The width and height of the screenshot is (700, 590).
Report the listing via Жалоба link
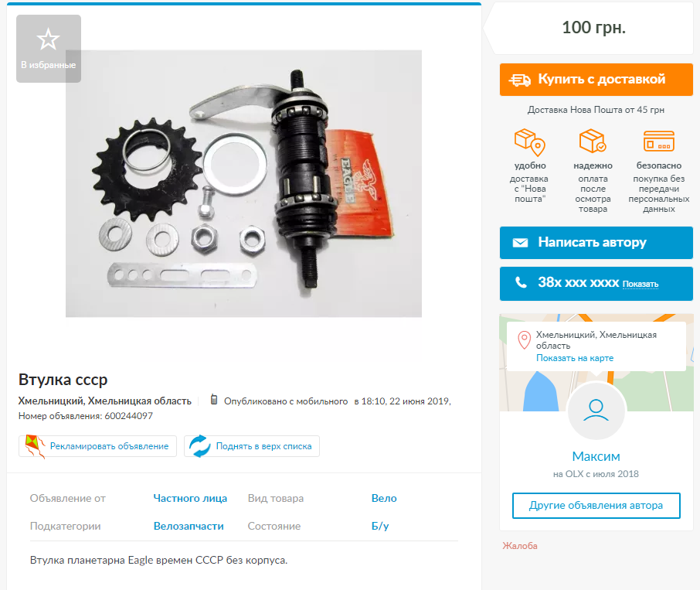(520, 546)
